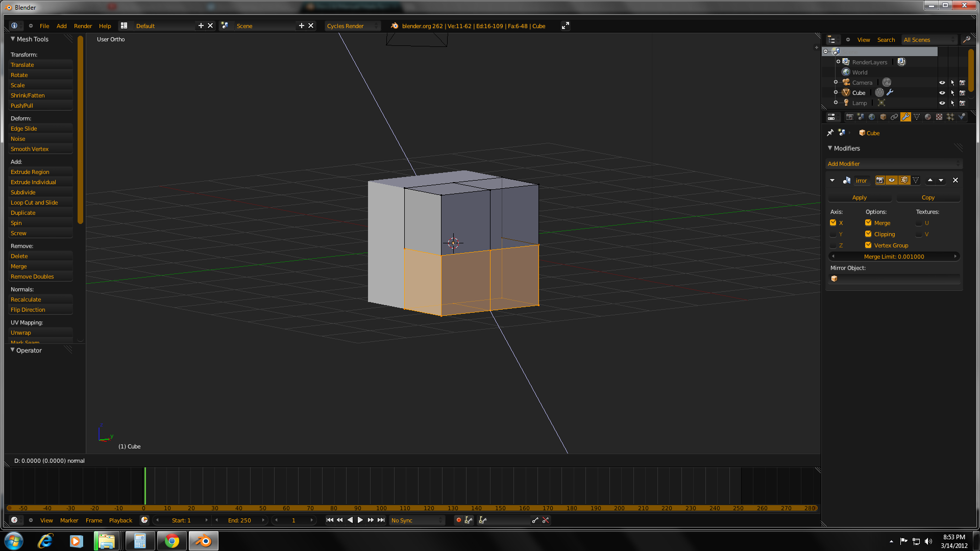Open the Cycles Render engine dropdown

353,26
